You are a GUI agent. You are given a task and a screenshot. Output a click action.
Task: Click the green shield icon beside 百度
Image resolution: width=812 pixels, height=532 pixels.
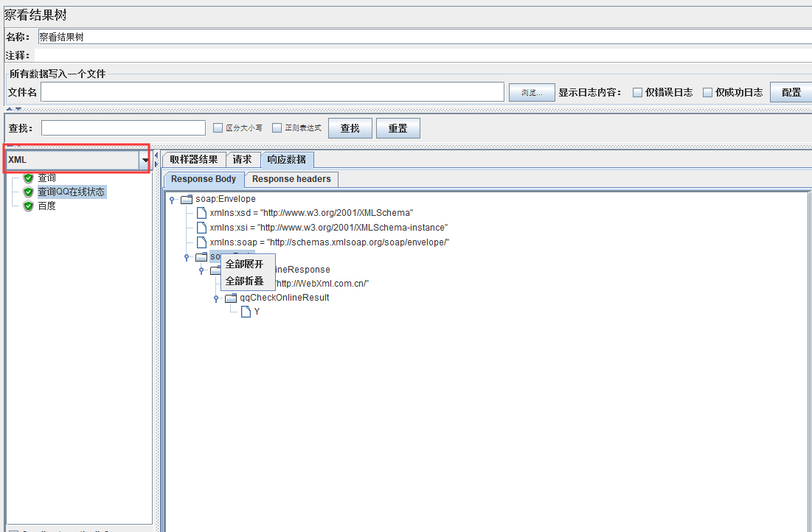point(29,206)
